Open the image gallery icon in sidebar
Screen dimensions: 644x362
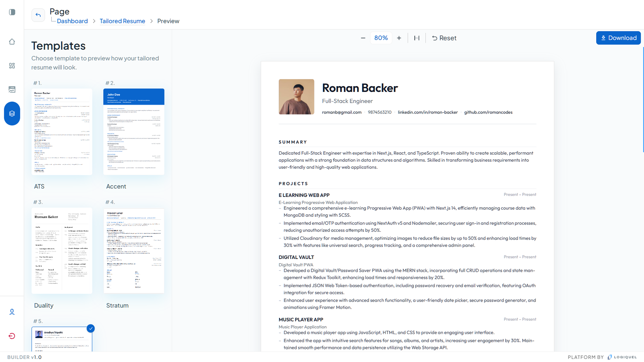click(x=12, y=89)
